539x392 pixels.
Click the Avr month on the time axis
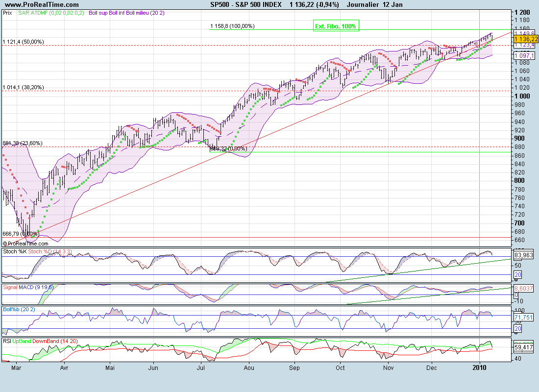click(64, 368)
